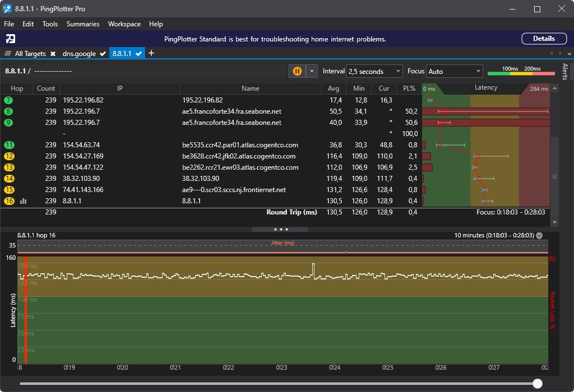Switch to the dns.google tab
Screen dimensions: 574x392
tap(79, 53)
